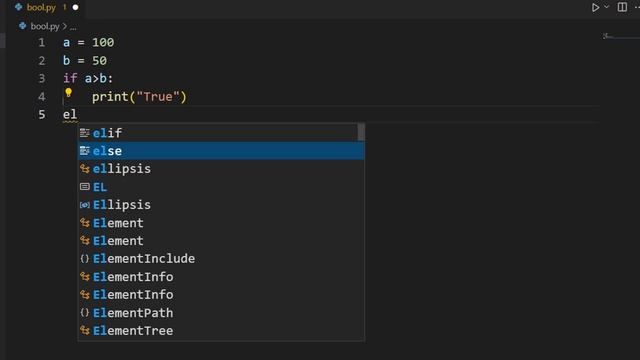Click the first ElementInfo suggestion
The width and height of the screenshot is (640, 360).
pos(221,277)
